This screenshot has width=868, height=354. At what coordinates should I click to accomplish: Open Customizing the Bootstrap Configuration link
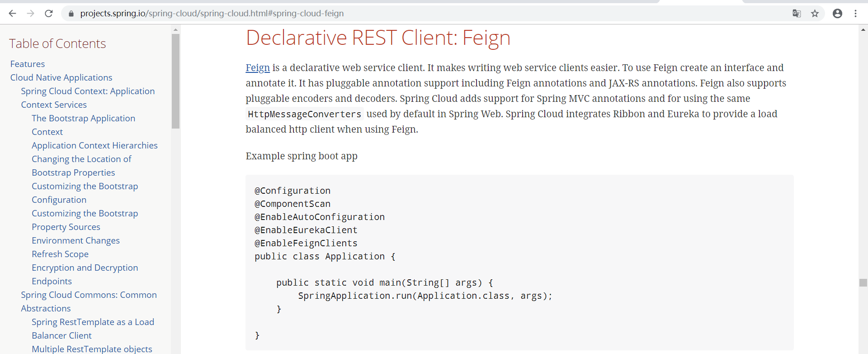pyautogui.click(x=85, y=193)
